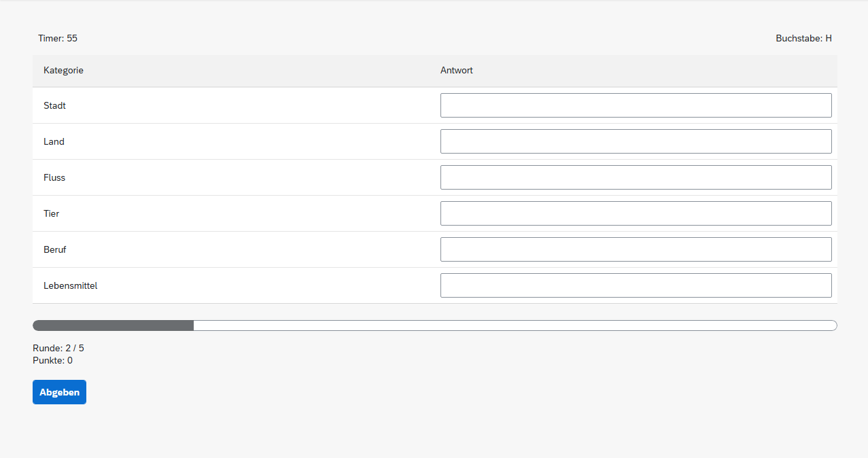Click the Lebensmittel answer field

pyautogui.click(x=636, y=285)
